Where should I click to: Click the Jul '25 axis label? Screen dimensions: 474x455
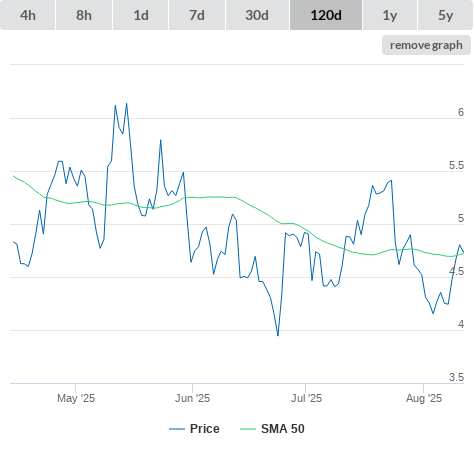click(x=306, y=398)
